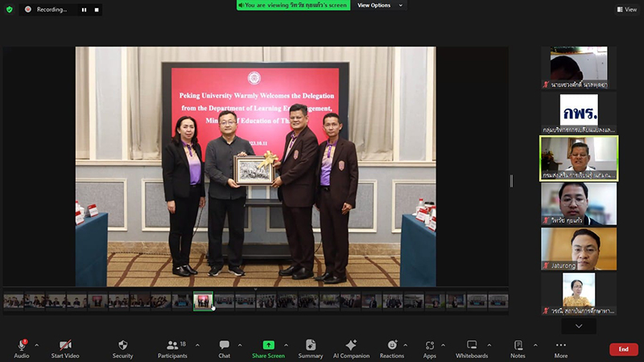Expand participants options arrow
The image size is (644, 362).
(197, 345)
